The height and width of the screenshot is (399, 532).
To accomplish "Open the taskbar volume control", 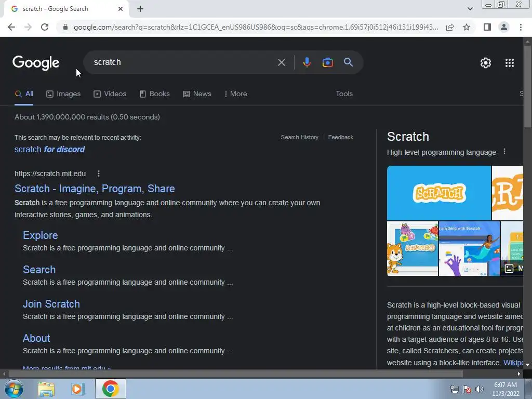I will [x=480, y=389].
